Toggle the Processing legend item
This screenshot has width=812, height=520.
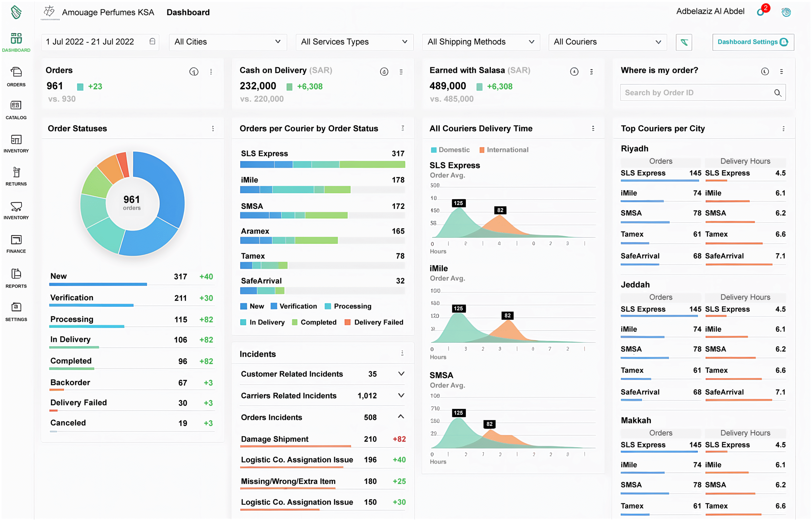tap(348, 306)
